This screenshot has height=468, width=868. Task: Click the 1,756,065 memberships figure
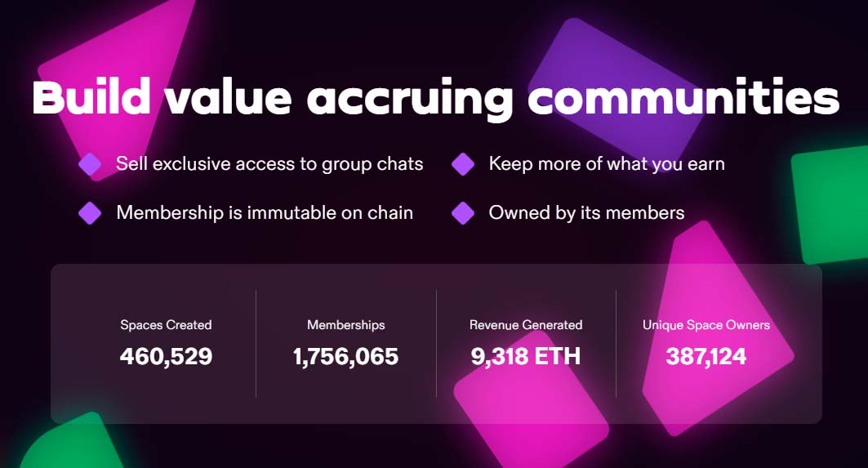tap(346, 356)
